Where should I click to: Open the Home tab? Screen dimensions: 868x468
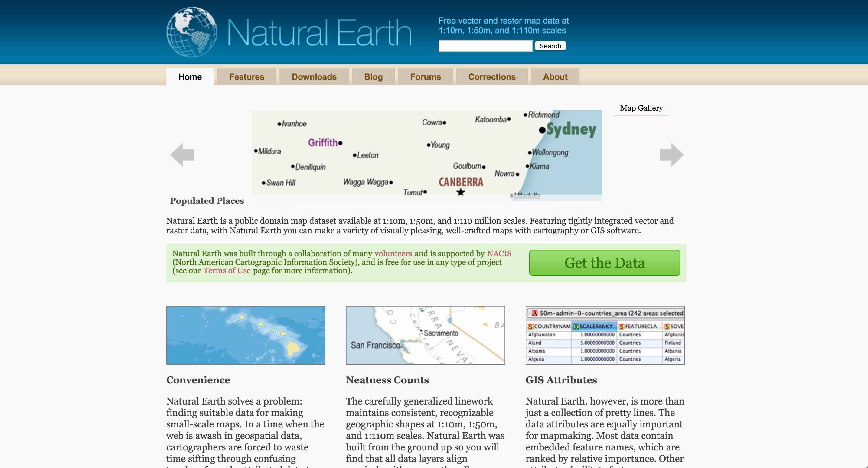click(190, 77)
